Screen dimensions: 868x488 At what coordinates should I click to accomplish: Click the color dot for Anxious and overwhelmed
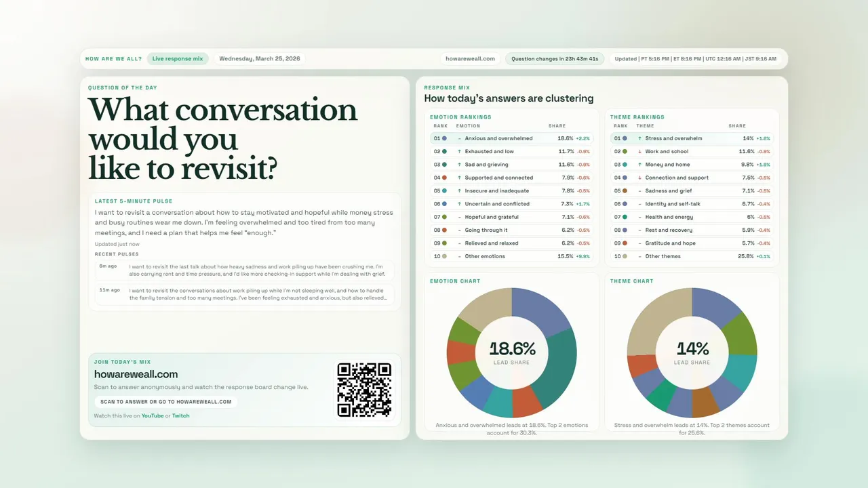pos(444,138)
